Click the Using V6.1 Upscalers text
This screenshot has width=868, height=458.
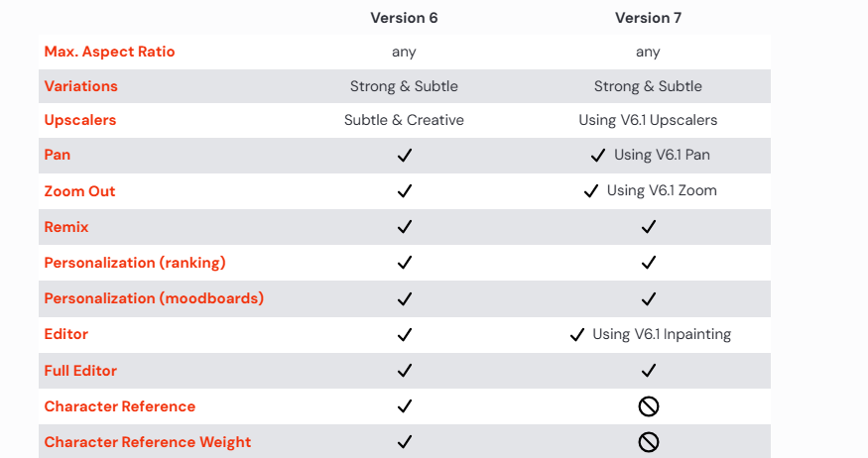pos(649,120)
